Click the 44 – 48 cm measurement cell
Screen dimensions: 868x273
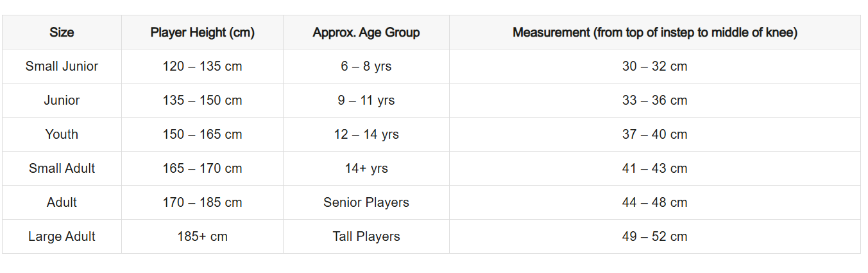[x=654, y=202]
